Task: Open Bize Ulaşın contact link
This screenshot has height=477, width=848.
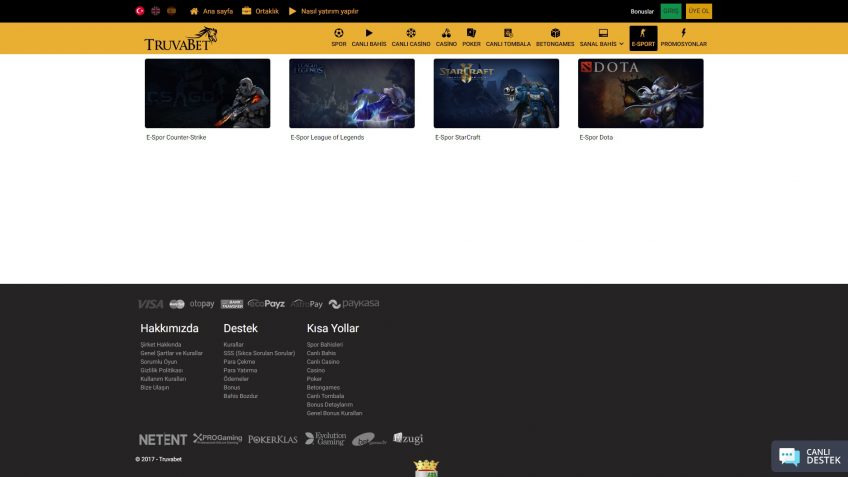Action: coord(155,388)
